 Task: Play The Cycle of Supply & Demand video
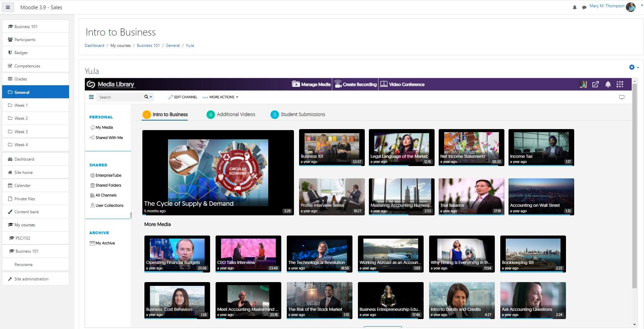coord(218,173)
